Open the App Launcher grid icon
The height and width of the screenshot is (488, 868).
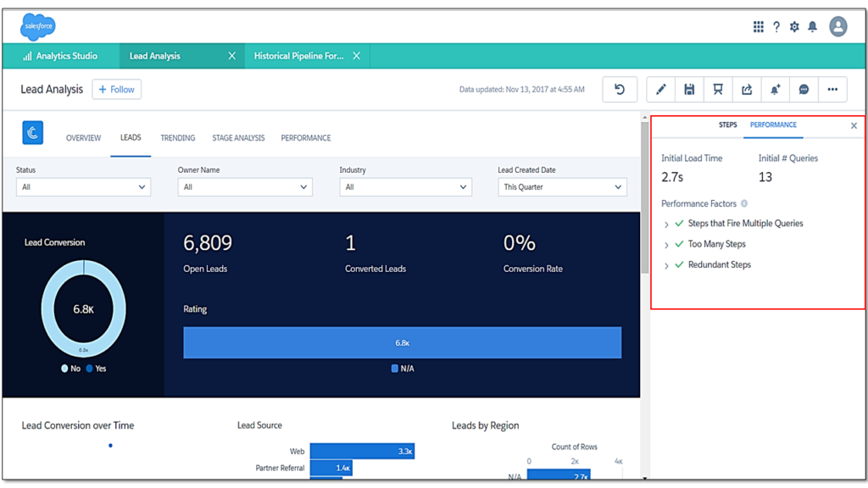pos(759,26)
